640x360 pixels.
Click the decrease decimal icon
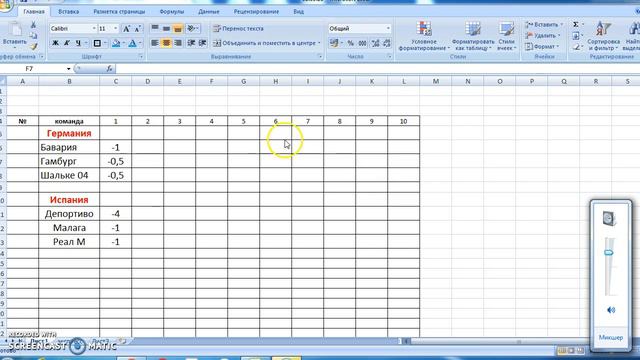click(x=387, y=43)
